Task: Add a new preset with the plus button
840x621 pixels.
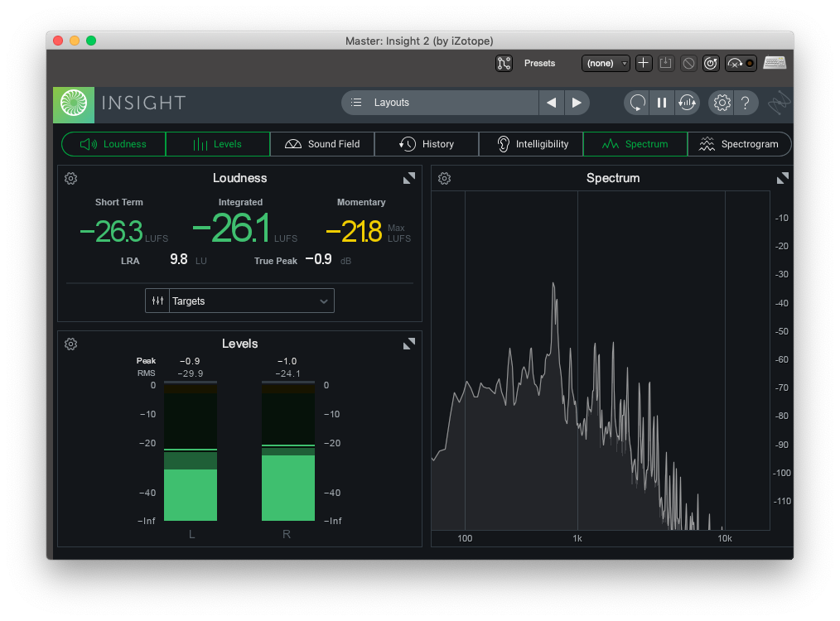Action: tap(644, 63)
